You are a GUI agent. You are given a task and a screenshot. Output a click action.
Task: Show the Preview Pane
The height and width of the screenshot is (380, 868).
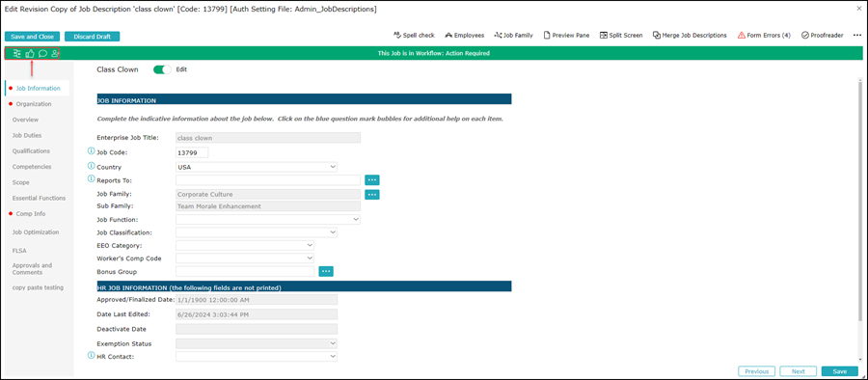pyautogui.click(x=566, y=35)
